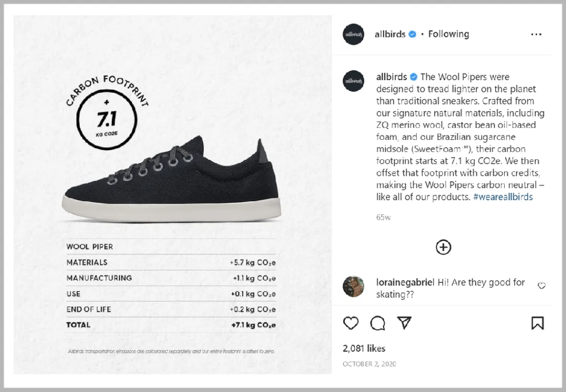Like the post with the heart icon

[351, 323]
